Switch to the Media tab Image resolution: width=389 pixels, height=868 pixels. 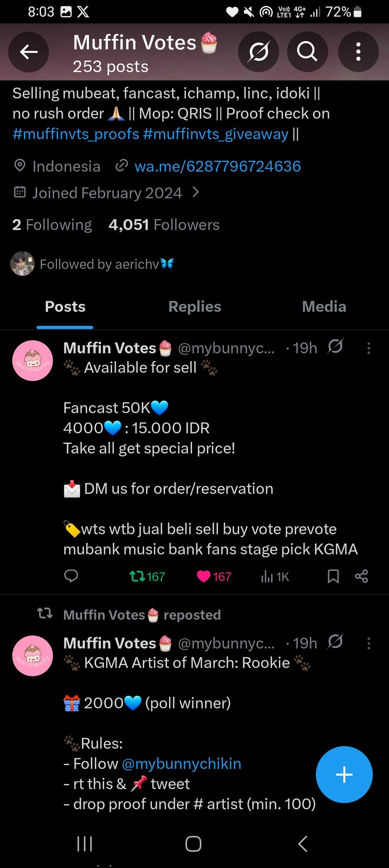(324, 307)
